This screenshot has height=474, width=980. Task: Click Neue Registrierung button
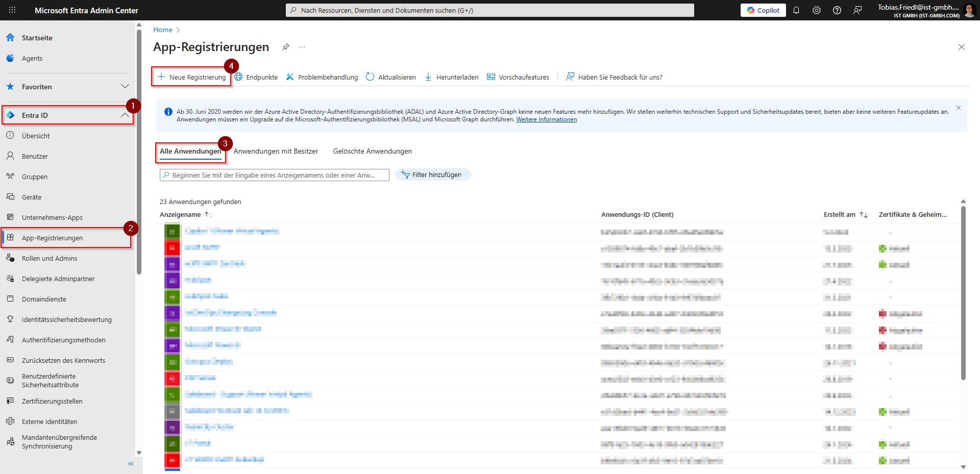point(192,77)
